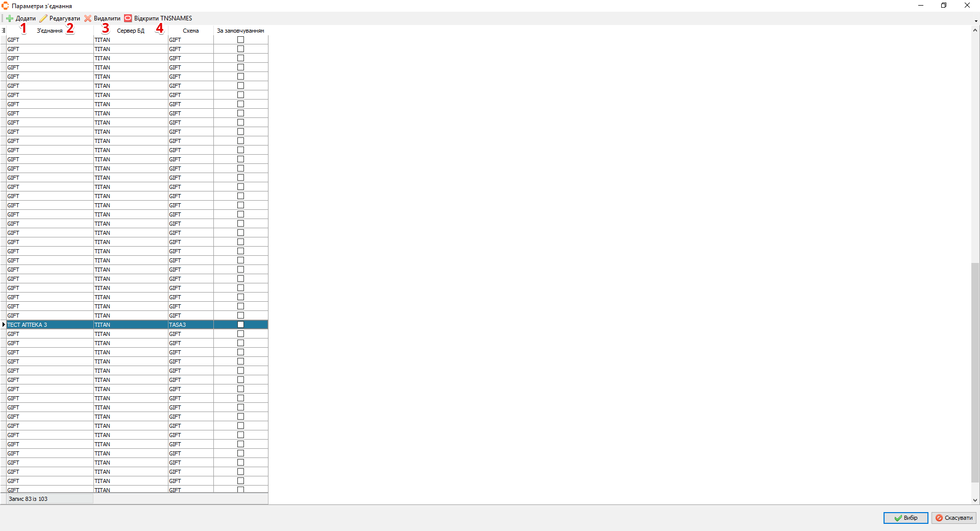980x531 pixels.
Task: Tick the default checkbox in the row below ТЕСТ АПТЕКА 3
Action: pos(240,334)
